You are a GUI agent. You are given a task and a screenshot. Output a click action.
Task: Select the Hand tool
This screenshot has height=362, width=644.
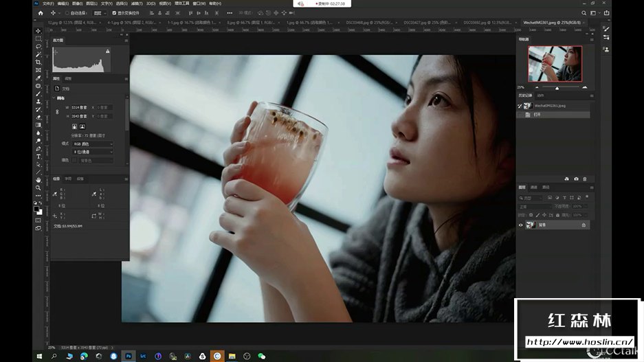point(38,179)
